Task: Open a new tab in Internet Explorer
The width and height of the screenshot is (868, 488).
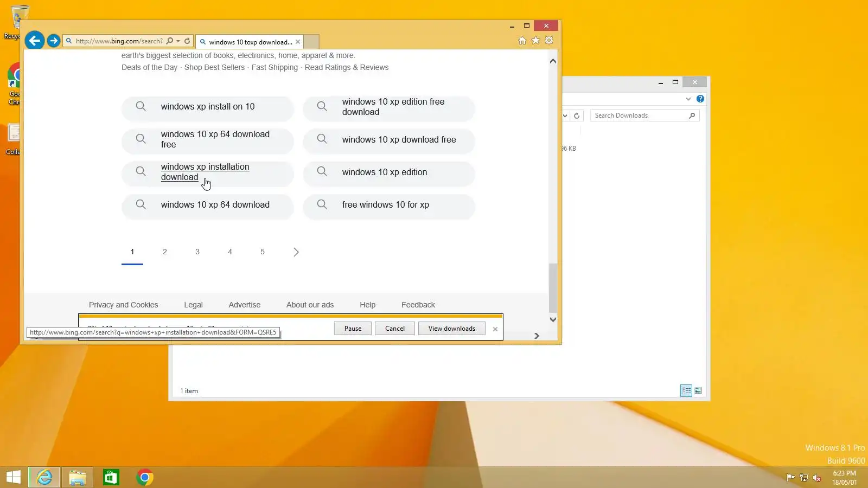Action: coord(311,42)
